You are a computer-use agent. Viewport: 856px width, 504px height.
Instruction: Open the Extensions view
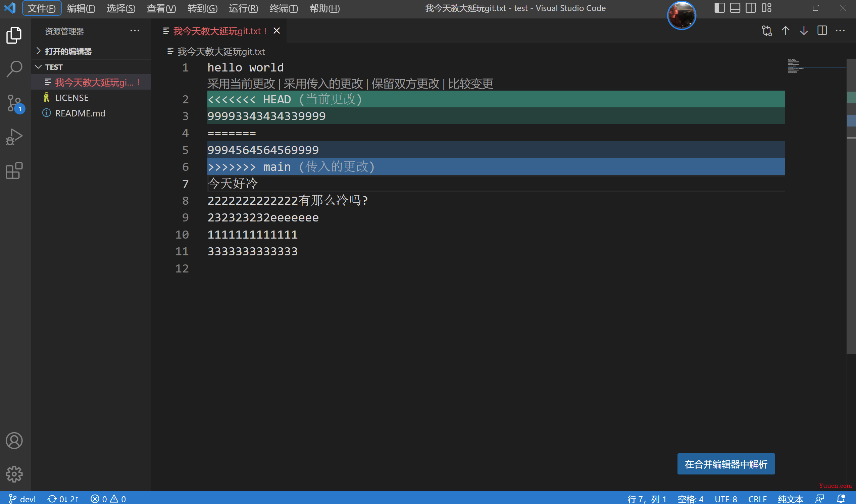(x=14, y=170)
